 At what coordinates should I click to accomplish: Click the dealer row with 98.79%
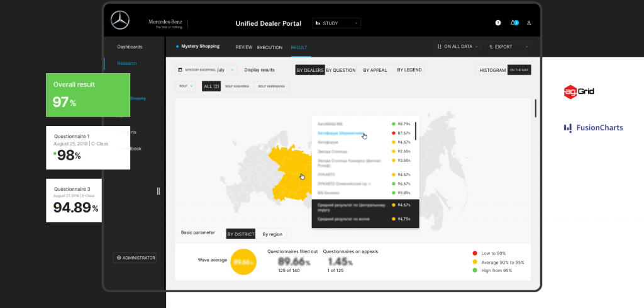pos(364,124)
